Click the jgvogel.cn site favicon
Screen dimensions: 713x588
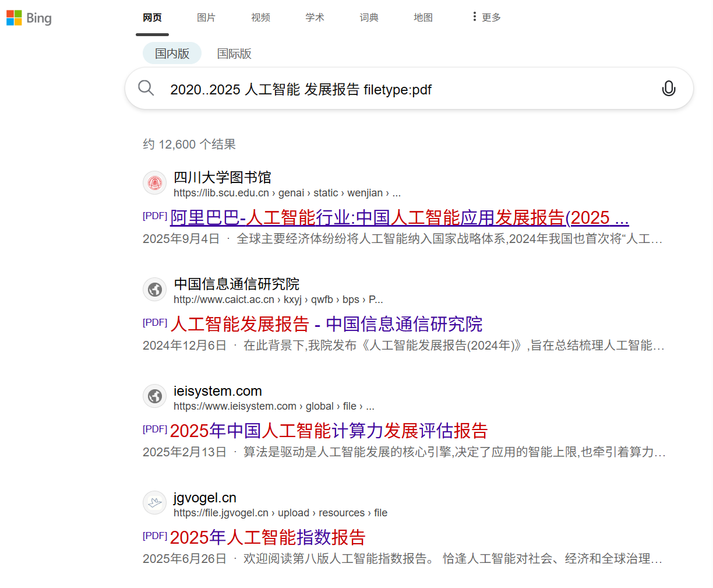pos(155,503)
